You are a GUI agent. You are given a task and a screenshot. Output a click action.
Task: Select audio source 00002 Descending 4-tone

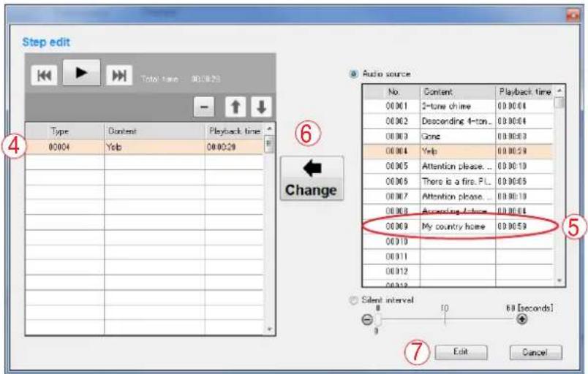point(458,121)
